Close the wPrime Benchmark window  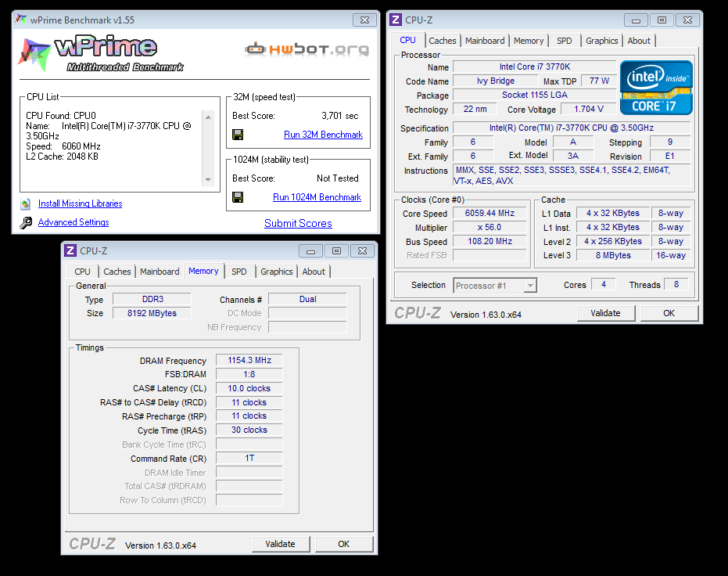coord(364,20)
